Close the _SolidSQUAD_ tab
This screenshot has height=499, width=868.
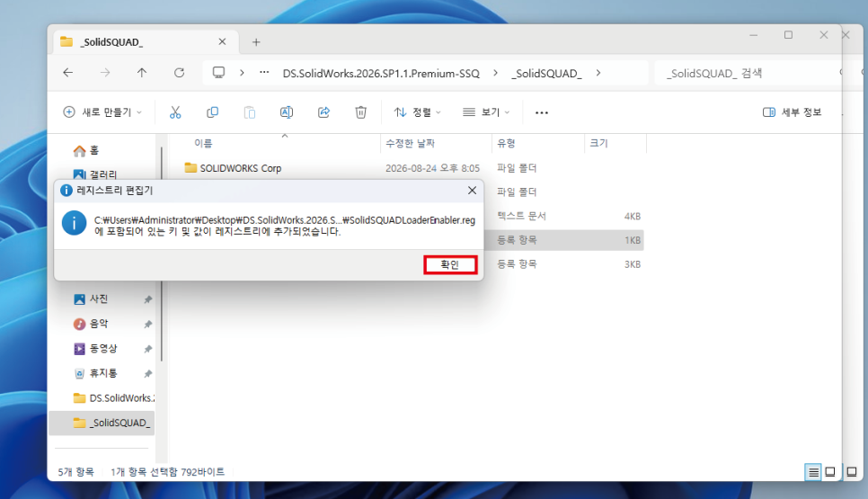pos(222,41)
